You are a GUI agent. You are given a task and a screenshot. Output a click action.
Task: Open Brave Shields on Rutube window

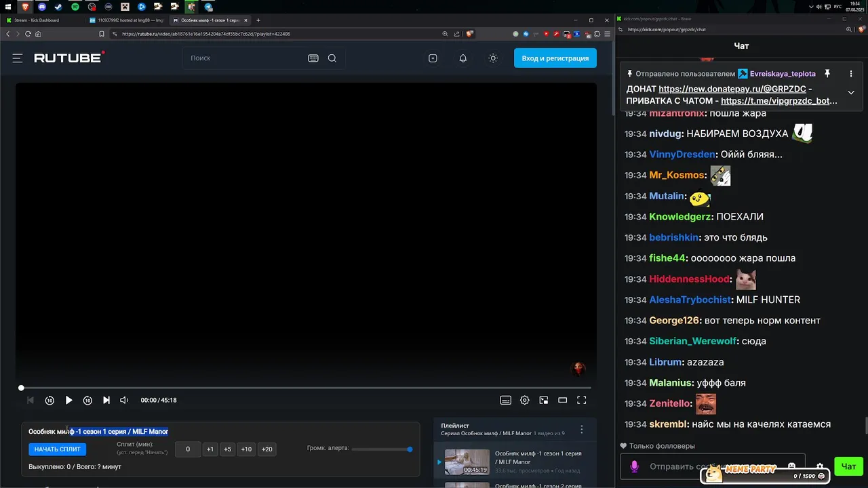point(469,34)
